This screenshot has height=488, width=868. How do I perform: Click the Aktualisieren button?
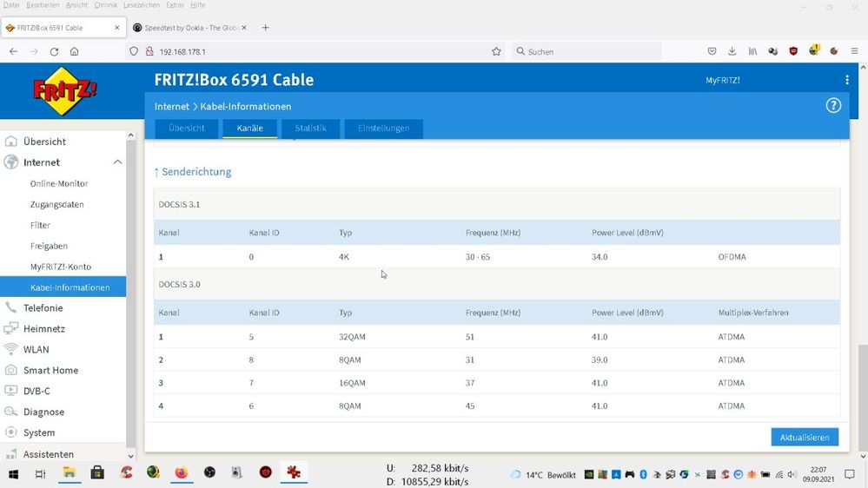[805, 437]
